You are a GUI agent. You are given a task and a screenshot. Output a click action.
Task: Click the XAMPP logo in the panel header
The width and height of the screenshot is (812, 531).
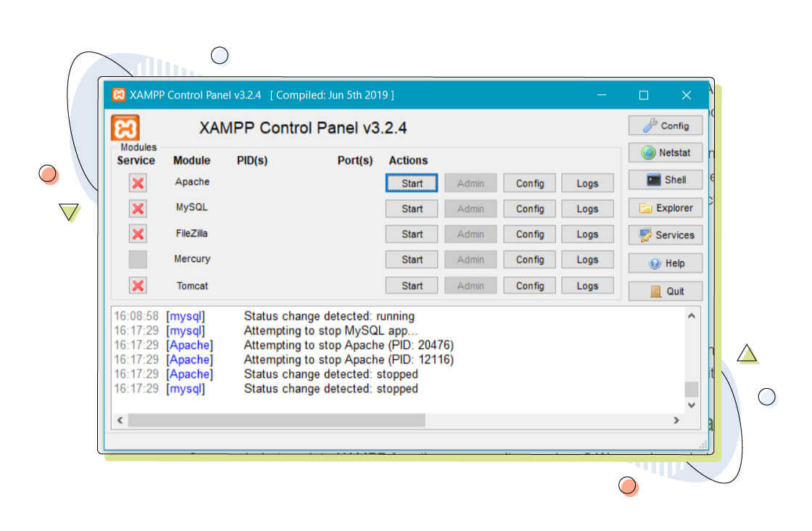125,128
